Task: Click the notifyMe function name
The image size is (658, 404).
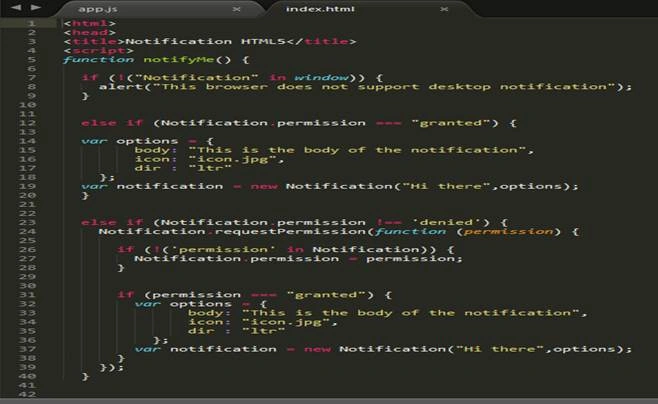Action: pos(179,60)
